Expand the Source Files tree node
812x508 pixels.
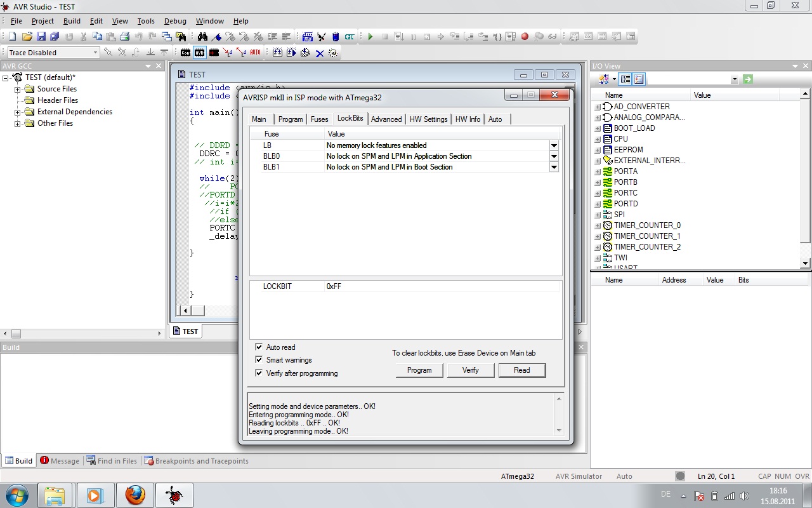point(18,89)
